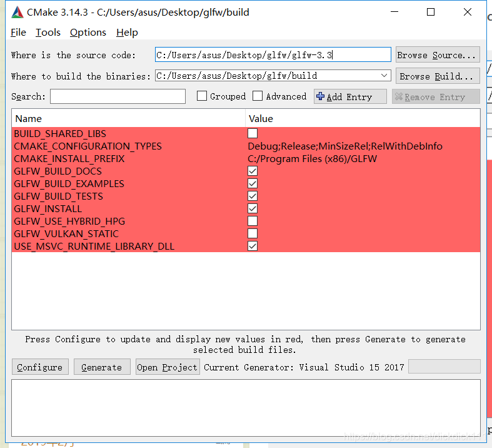Minimize the CMake window
This screenshot has width=492, height=448.
[x=394, y=13]
